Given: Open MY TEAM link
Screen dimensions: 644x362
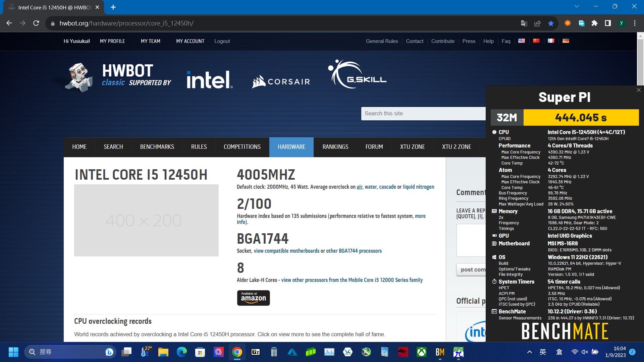Looking at the screenshot, I should (x=151, y=41).
